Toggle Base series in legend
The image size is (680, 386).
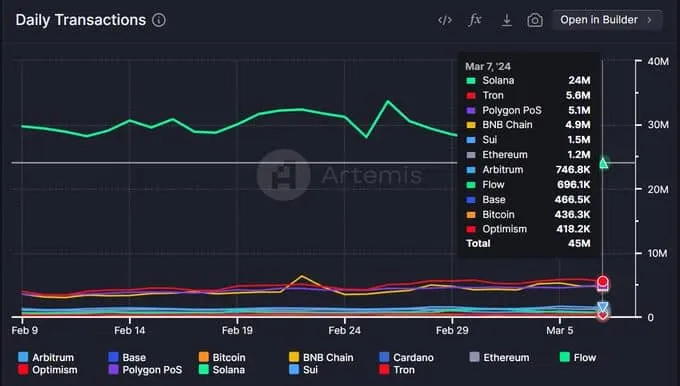[127, 357]
